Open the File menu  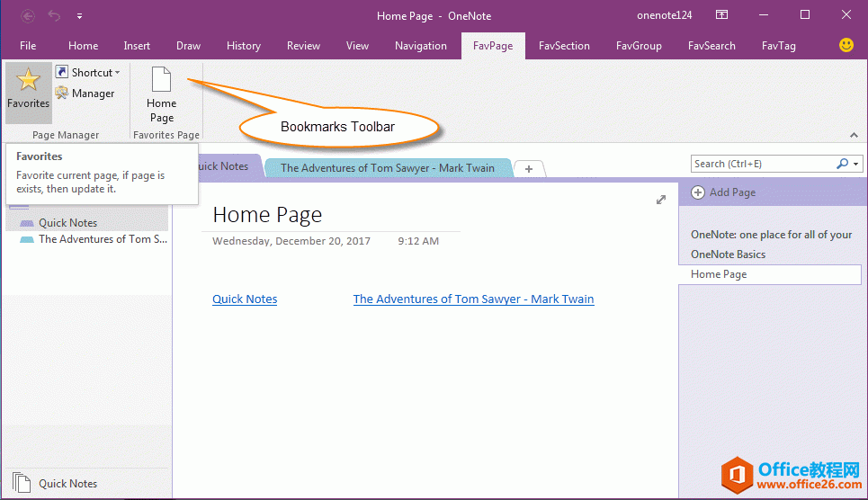tap(28, 46)
